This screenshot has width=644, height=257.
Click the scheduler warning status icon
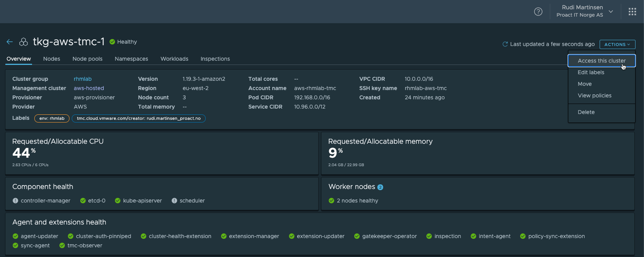coord(174,201)
